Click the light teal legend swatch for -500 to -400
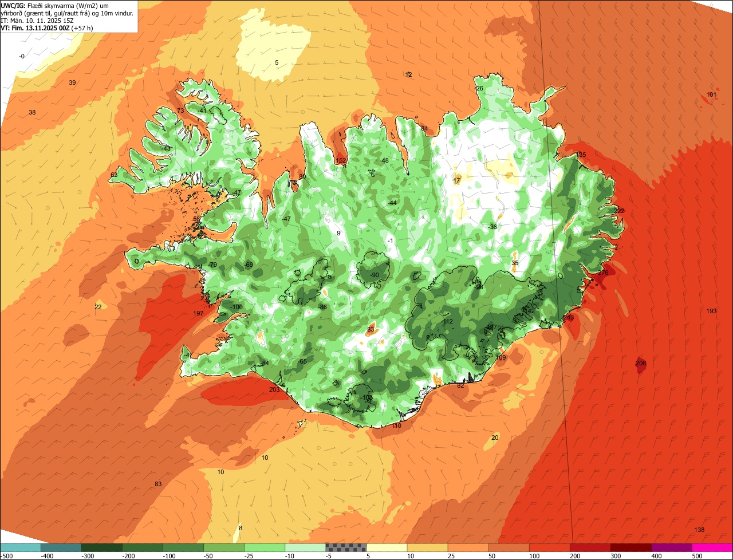This screenshot has width=733, height=560. (x=21, y=547)
